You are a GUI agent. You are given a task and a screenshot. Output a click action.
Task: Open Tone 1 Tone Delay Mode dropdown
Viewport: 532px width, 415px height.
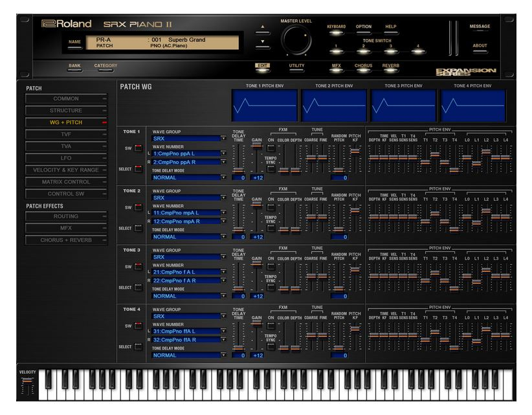tap(188, 177)
